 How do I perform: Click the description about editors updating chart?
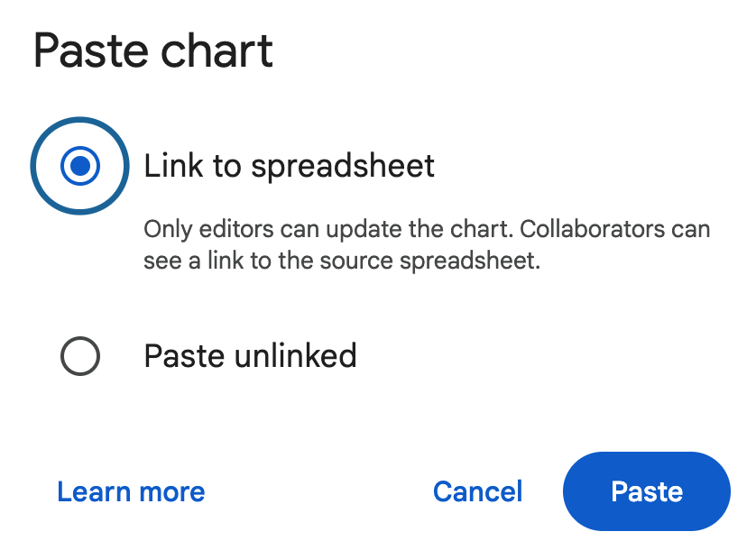(x=427, y=245)
